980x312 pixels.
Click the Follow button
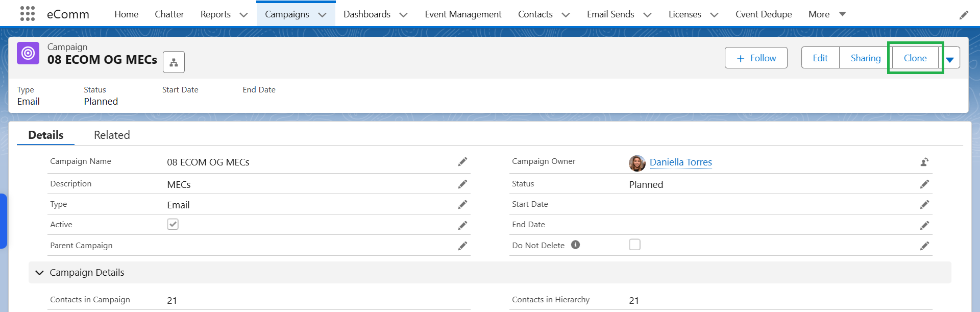click(756, 58)
